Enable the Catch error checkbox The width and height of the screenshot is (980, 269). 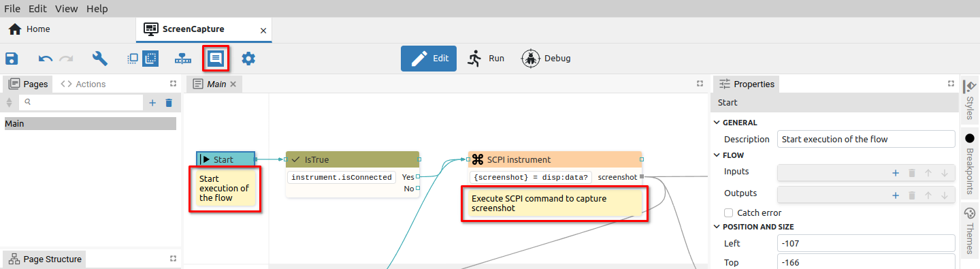(729, 212)
